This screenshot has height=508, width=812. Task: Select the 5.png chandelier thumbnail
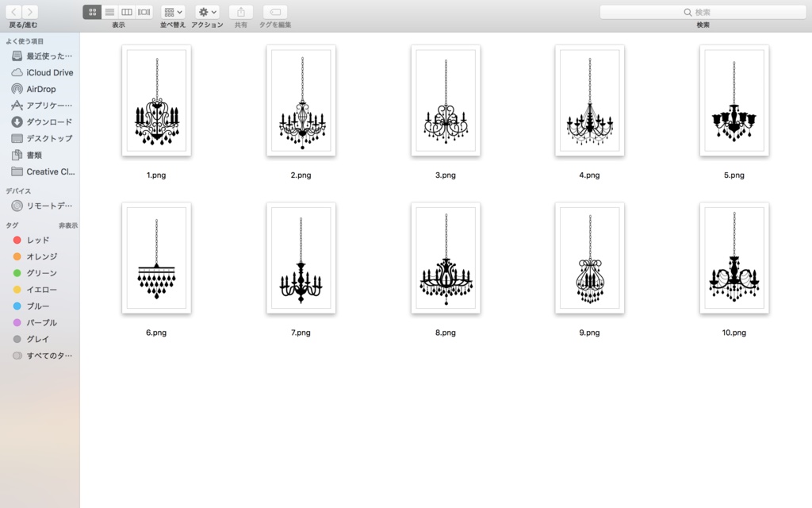733,101
